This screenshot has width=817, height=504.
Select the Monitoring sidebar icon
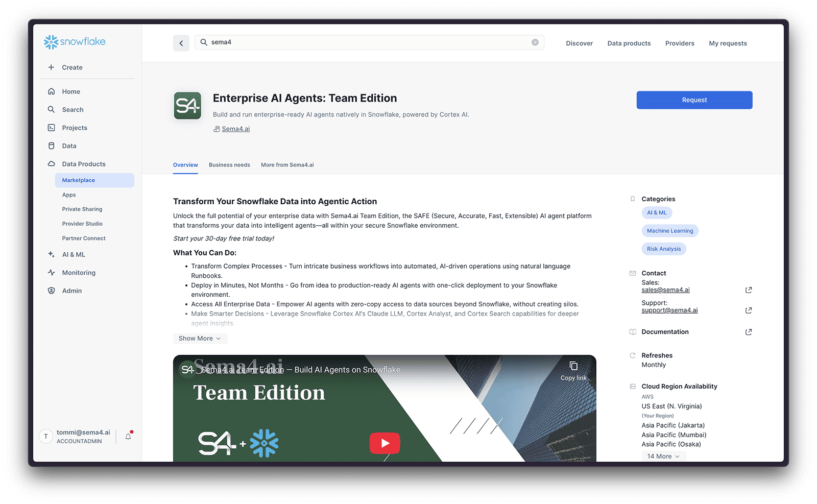[52, 272]
